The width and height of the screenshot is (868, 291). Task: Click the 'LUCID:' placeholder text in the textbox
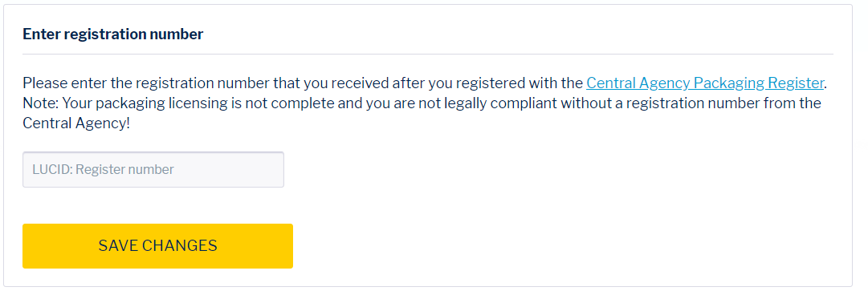pyautogui.click(x=52, y=169)
